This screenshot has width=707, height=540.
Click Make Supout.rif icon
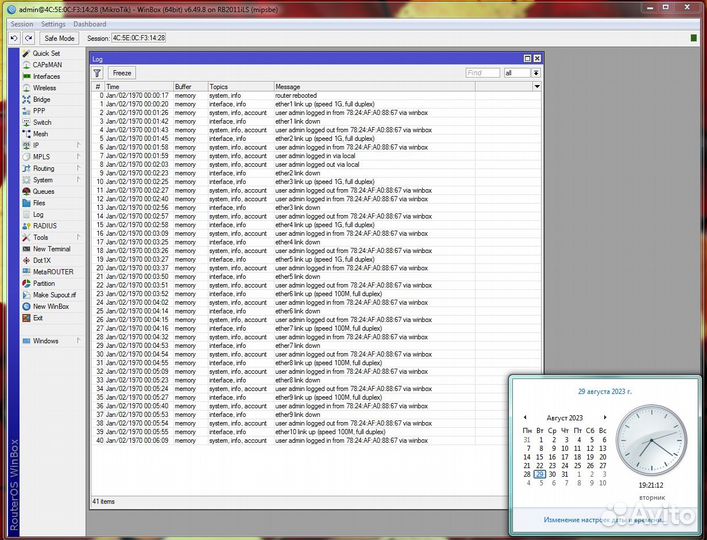click(27, 295)
